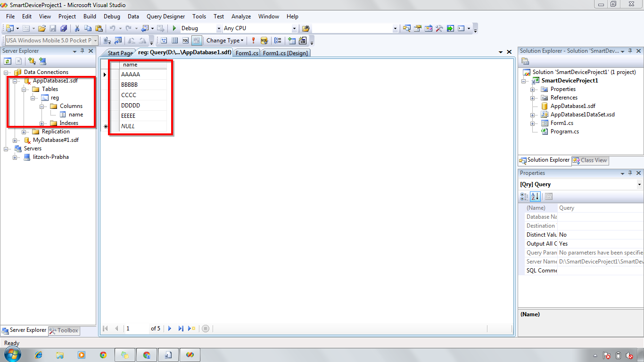
Task: Switch properties to Categorized view icon
Action: point(524,197)
